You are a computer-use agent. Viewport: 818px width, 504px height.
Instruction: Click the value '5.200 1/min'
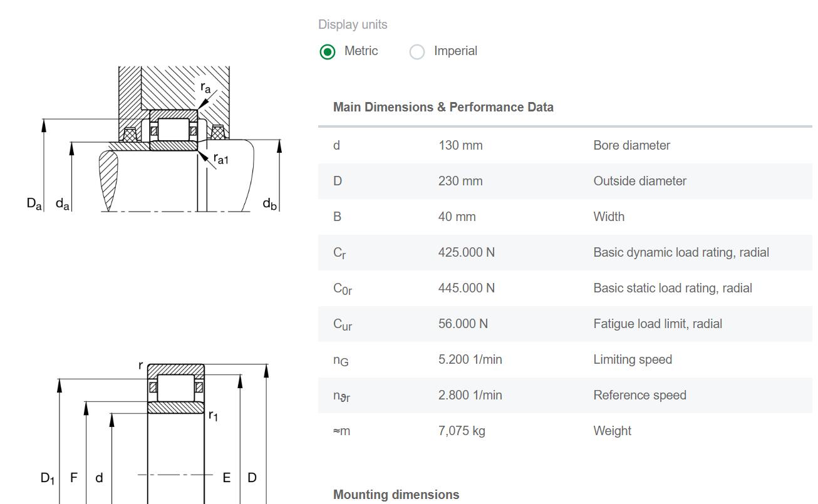point(470,359)
